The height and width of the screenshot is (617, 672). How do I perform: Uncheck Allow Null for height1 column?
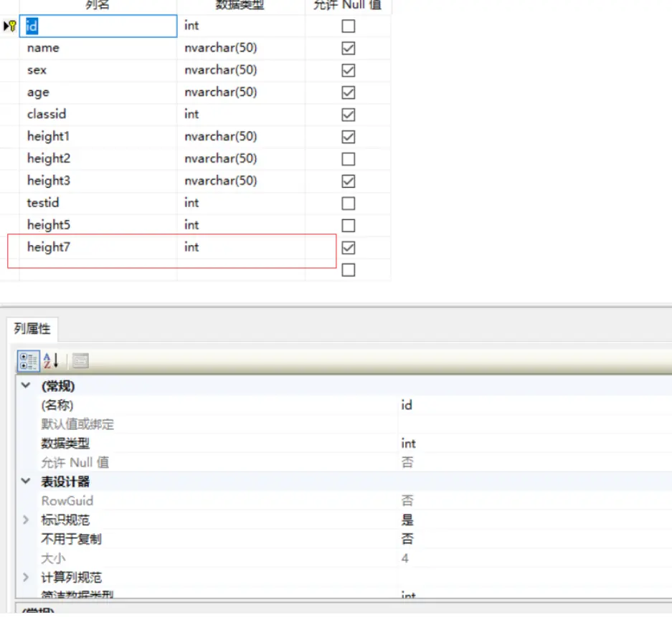tap(348, 137)
